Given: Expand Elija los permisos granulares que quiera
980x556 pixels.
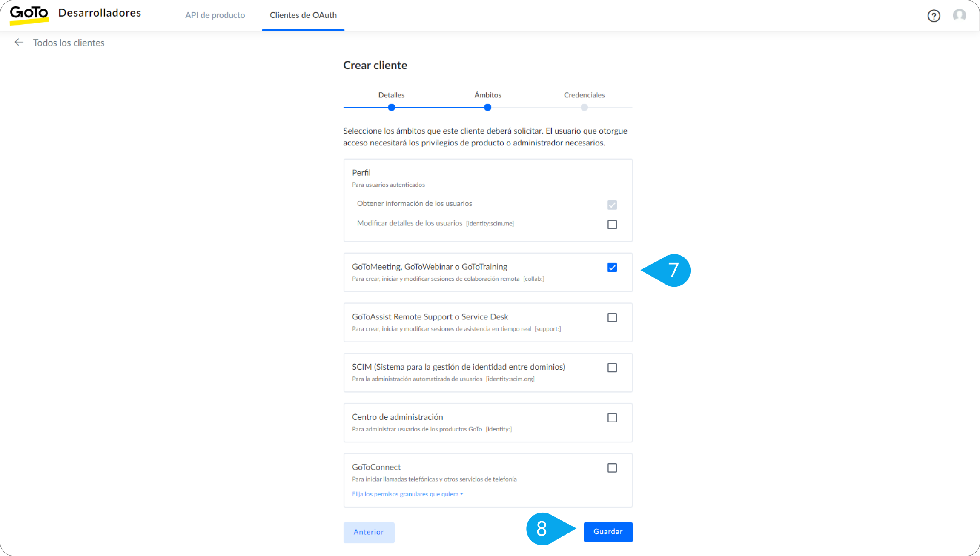Looking at the screenshot, I should pyautogui.click(x=407, y=494).
